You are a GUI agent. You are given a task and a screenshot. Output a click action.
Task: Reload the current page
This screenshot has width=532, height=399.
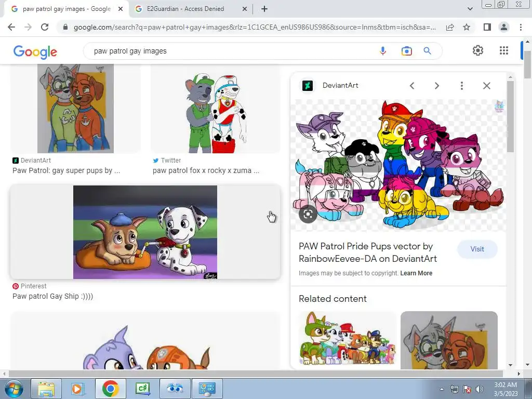[x=45, y=27]
